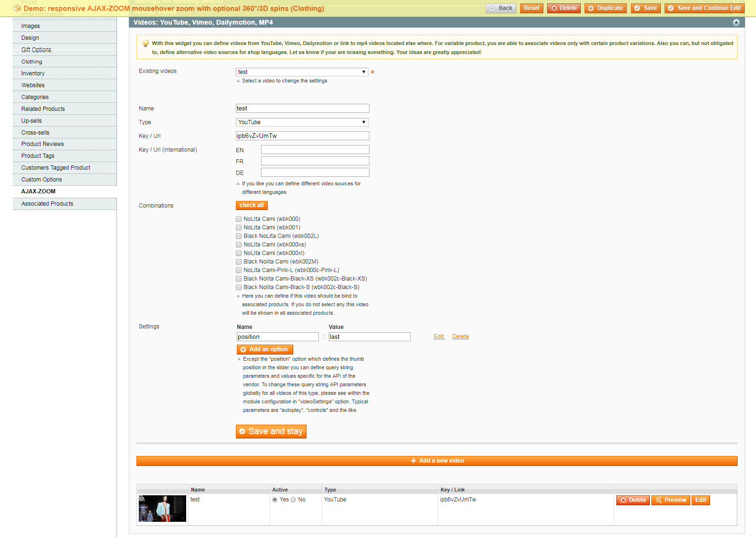Click Edit link for position setting
This screenshot has width=756, height=537.
pos(439,337)
